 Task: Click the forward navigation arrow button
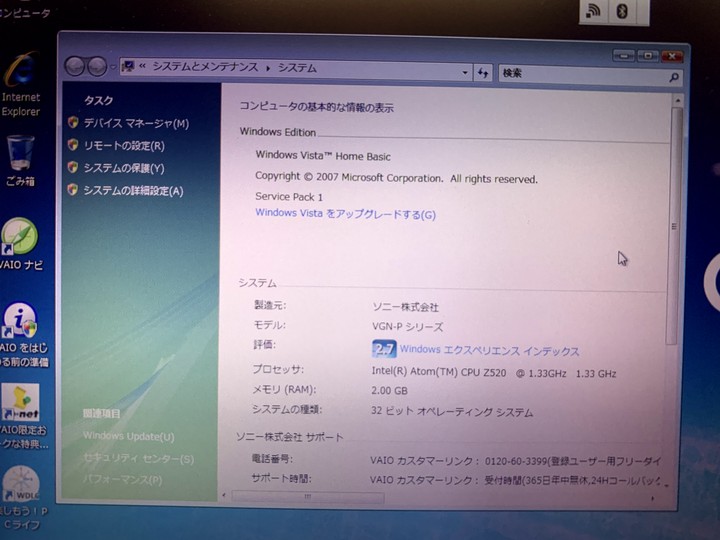97,67
